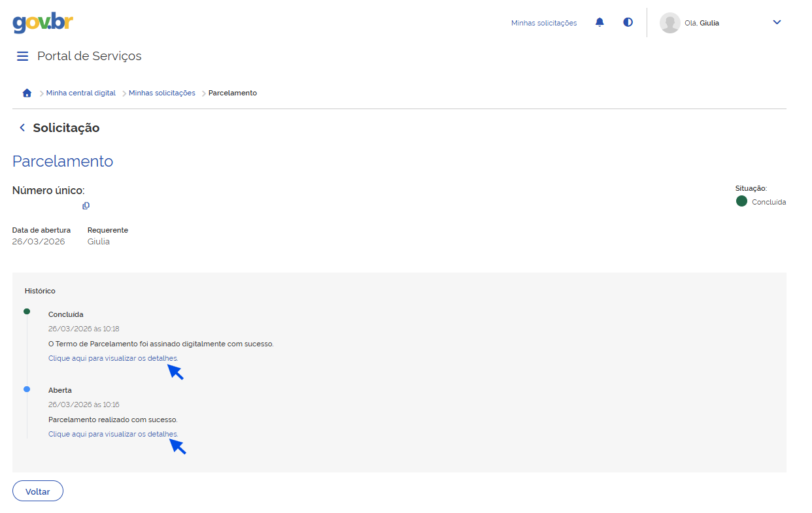The height and width of the screenshot is (513, 812).
Task: Open the notifications bell
Action: (x=600, y=22)
